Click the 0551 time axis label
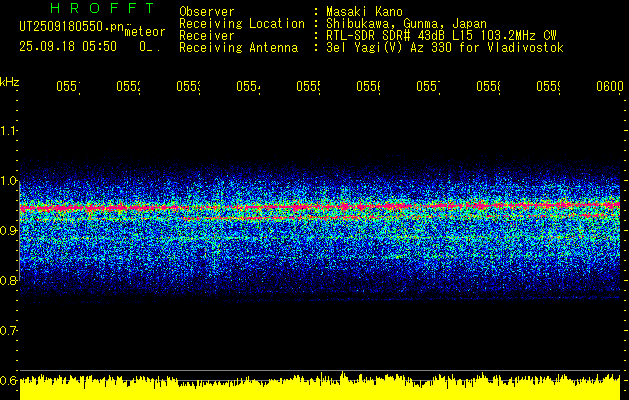 (68, 86)
